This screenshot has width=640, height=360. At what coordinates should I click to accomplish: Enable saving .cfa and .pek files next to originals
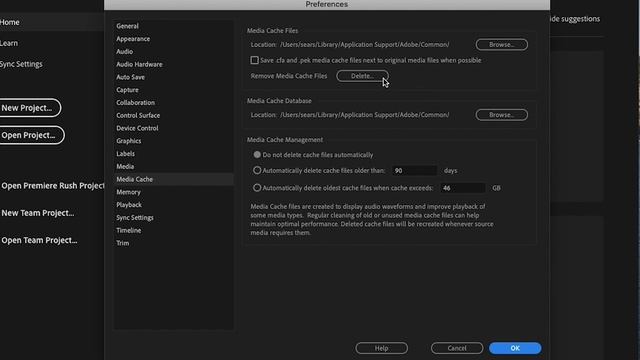255,60
